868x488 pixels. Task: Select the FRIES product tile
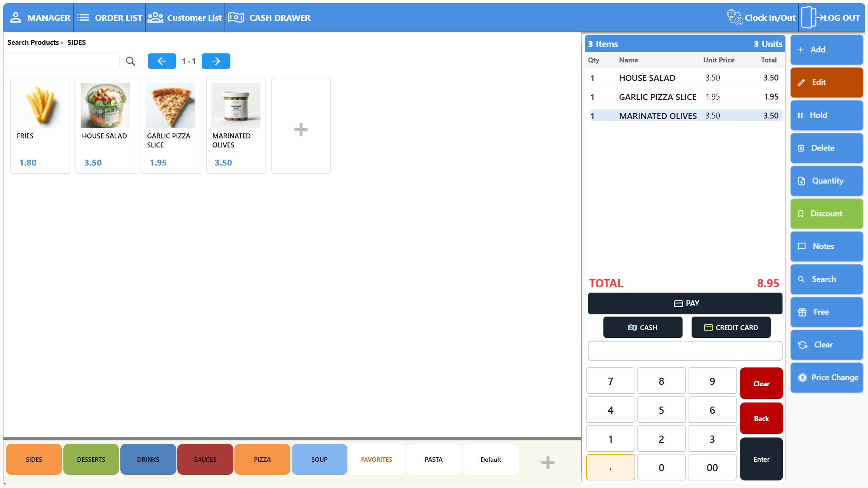coord(40,125)
